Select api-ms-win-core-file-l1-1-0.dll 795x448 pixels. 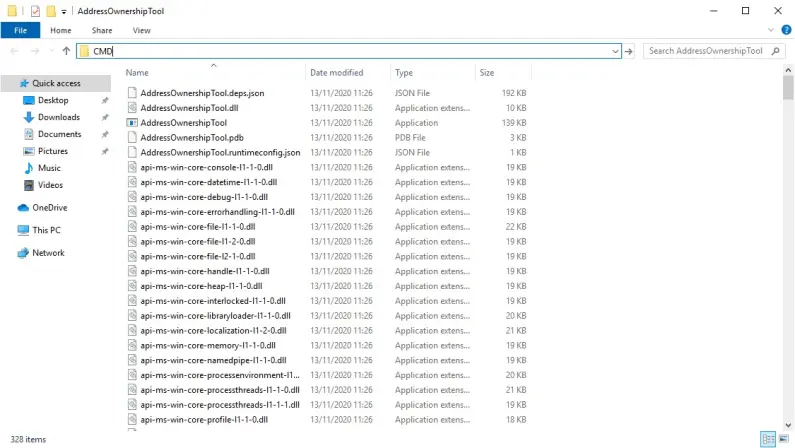pyautogui.click(x=198, y=227)
